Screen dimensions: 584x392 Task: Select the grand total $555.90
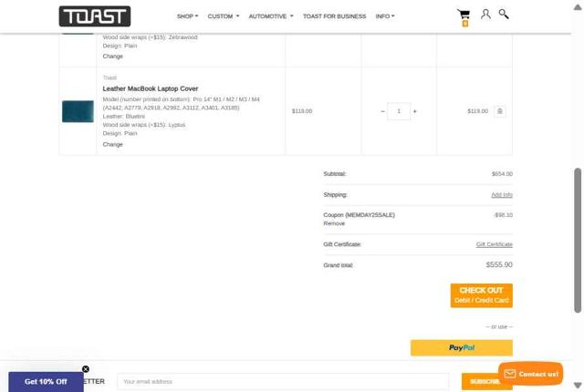pos(499,264)
